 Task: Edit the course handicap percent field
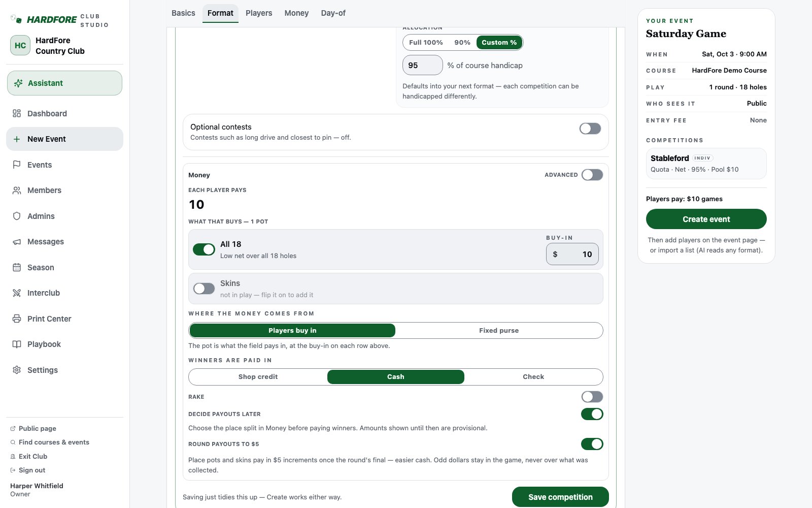coord(423,66)
